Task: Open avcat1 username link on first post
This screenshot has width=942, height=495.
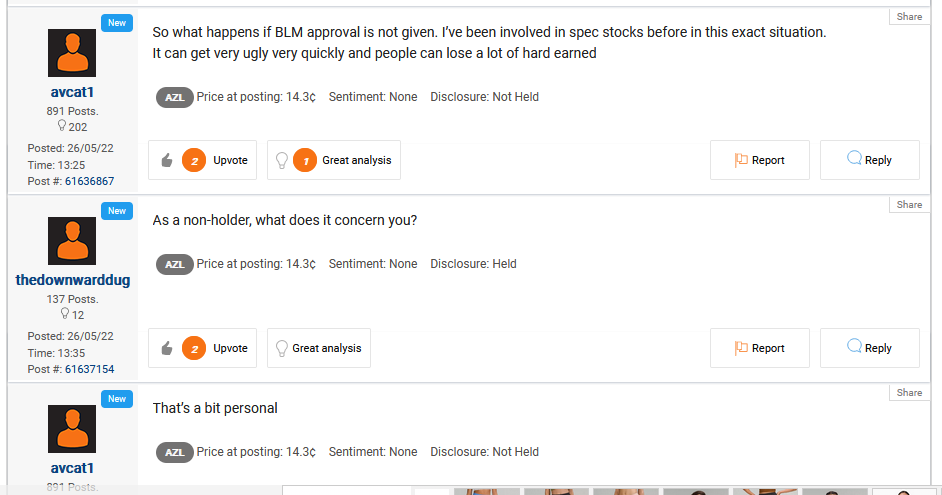Action: [x=72, y=93]
